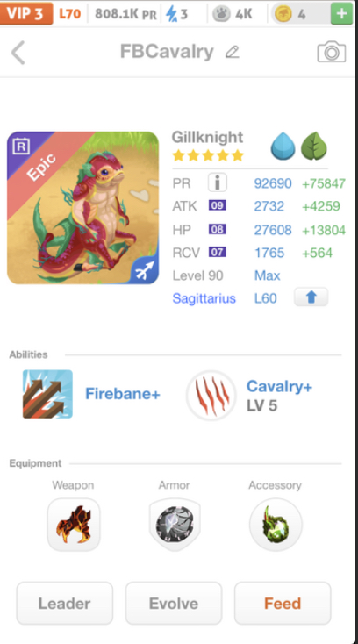Viewport: 358px width, 644px height.
Task: Tap the Gillknight Epic portrait
Action: [83, 208]
